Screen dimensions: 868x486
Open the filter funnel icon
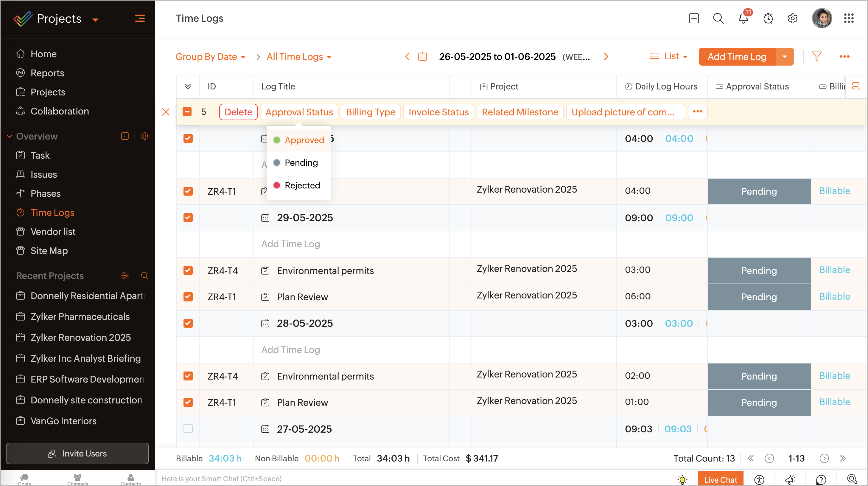tap(816, 57)
